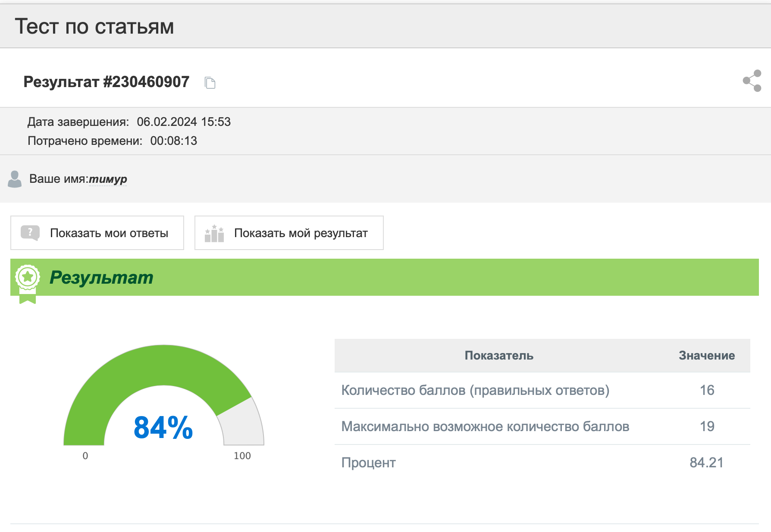
Task: Select the user avatar icon beside Ваше имя
Action: click(x=15, y=179)
